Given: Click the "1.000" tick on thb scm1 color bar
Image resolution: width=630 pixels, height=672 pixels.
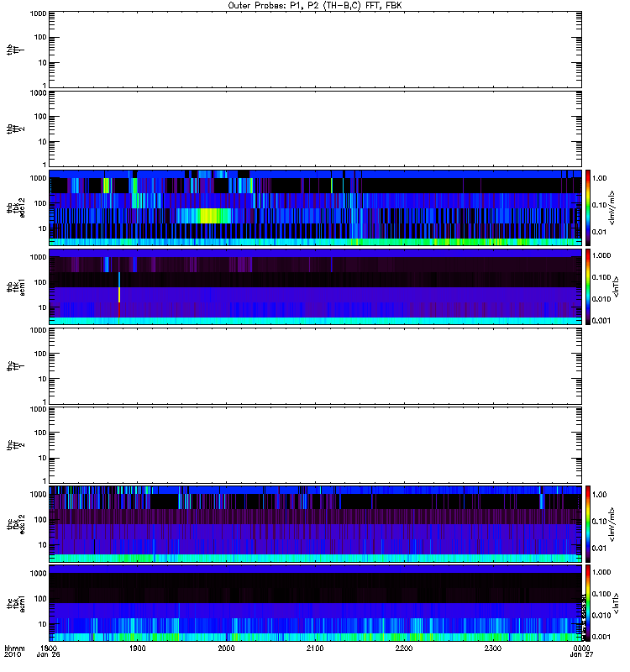Looking at the screenshot, I should [x=601, y=255].
